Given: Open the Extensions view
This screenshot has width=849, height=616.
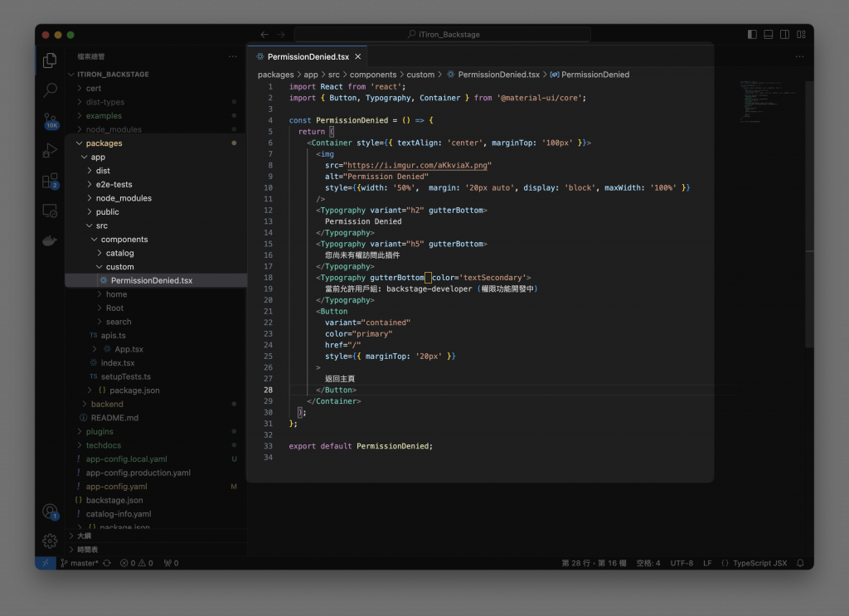Looking at the screenshot, I should [51, 181].
